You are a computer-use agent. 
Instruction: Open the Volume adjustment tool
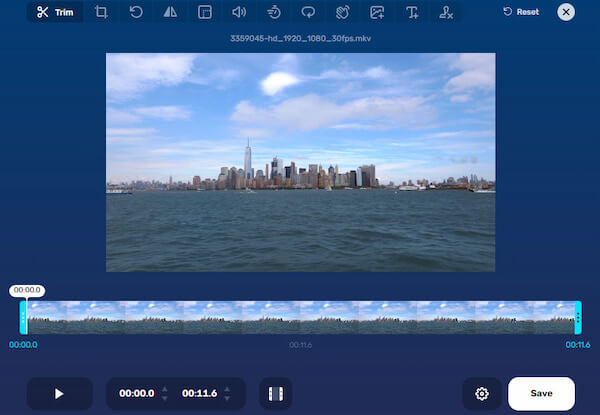[x=239, y=13]
